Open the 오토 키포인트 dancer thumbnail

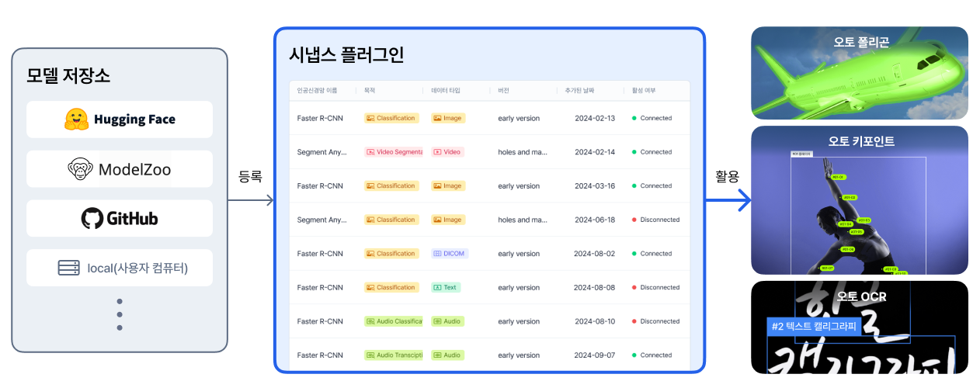point(860,200)
